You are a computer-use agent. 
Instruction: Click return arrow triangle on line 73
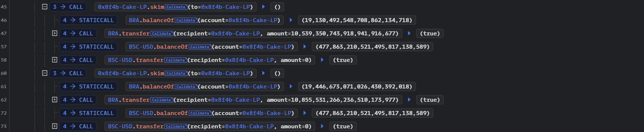tap(322, 126)
